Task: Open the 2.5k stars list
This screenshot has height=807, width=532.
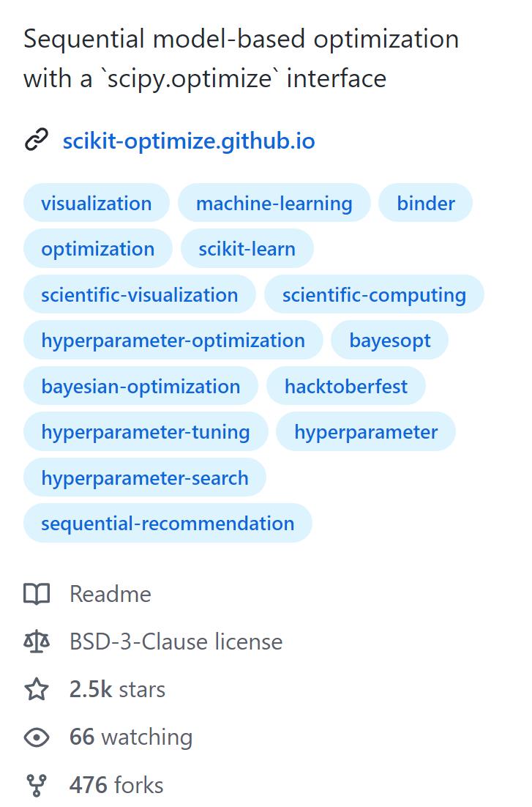Action: 117,689
